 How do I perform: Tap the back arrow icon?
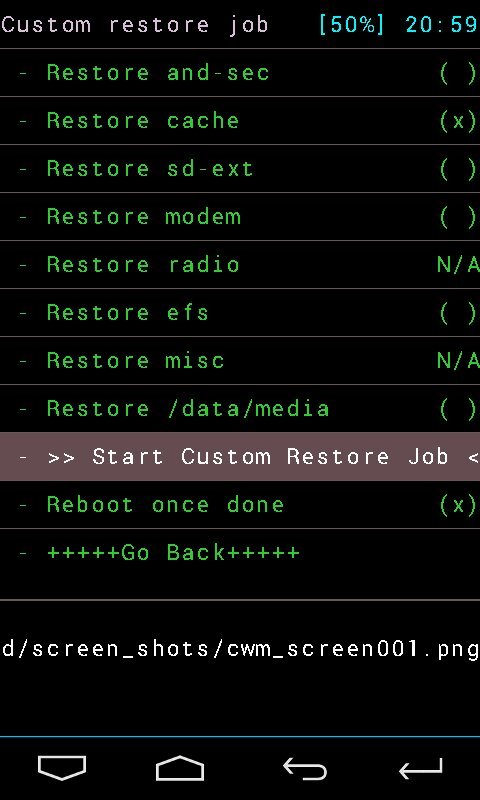(x=305, y=769)
